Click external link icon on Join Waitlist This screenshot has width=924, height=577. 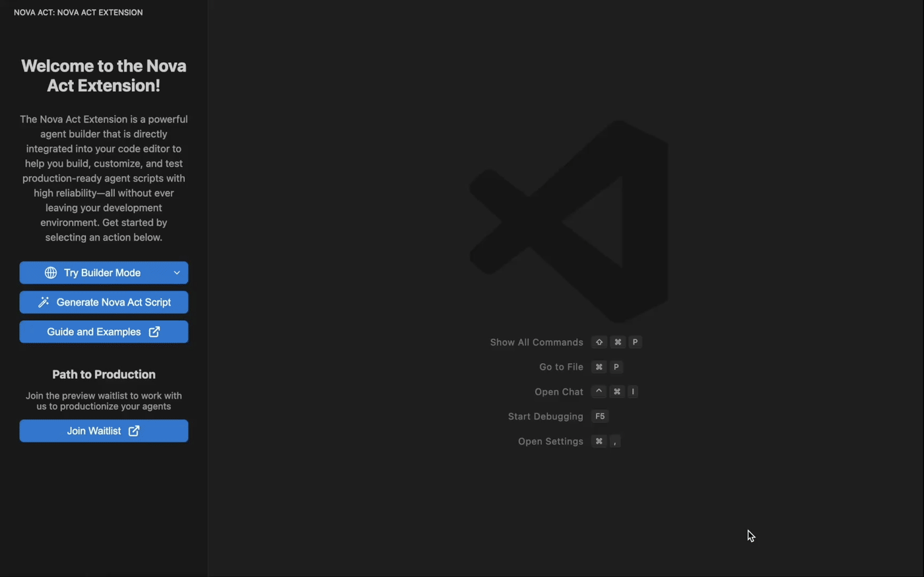click(134, 431)
